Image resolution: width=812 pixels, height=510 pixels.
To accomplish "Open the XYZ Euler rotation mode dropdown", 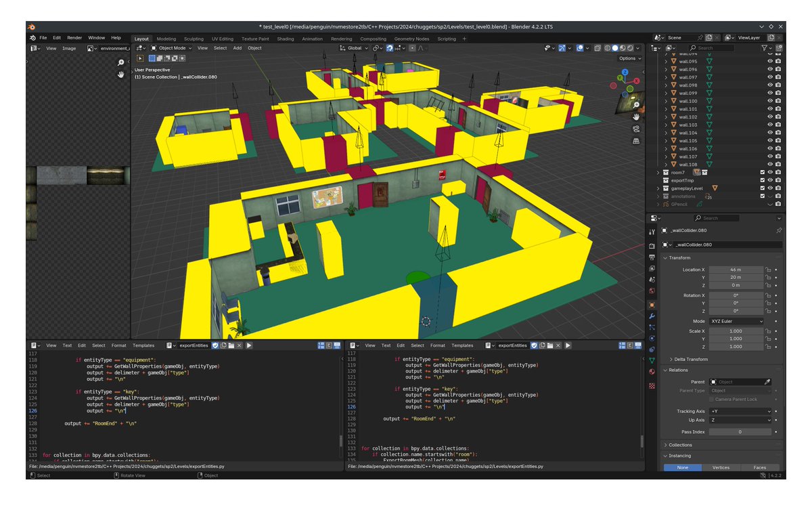I will point(736,320).
